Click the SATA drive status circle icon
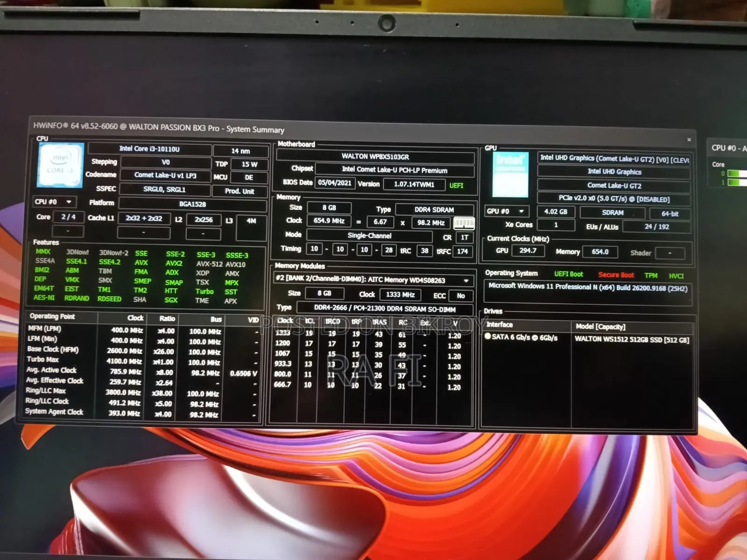 pos(488,336)
